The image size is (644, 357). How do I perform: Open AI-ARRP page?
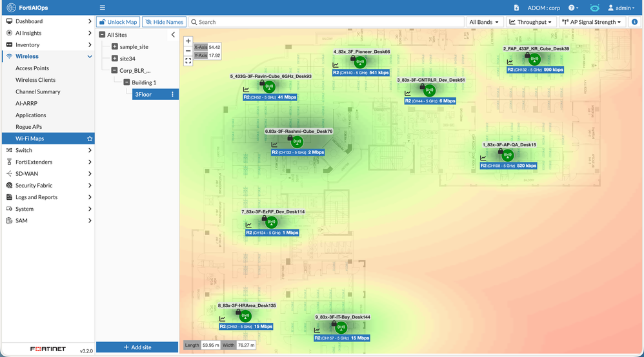[x=26, y=103]
